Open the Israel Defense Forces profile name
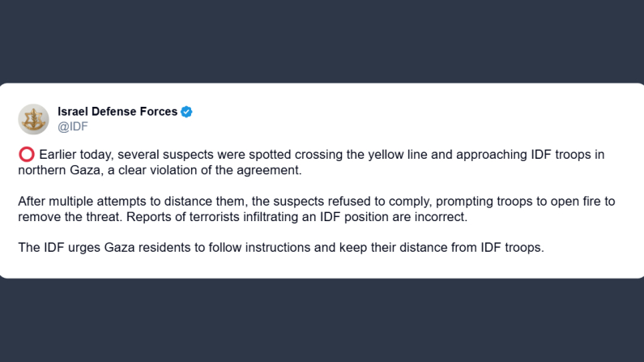This screenshot has height=362, width=644. pyautogui.click(x=117, y=112)
